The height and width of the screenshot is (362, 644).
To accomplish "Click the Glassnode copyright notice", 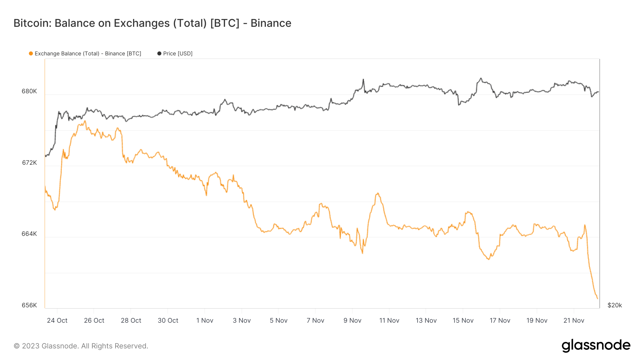I will (x=81, y=346).
